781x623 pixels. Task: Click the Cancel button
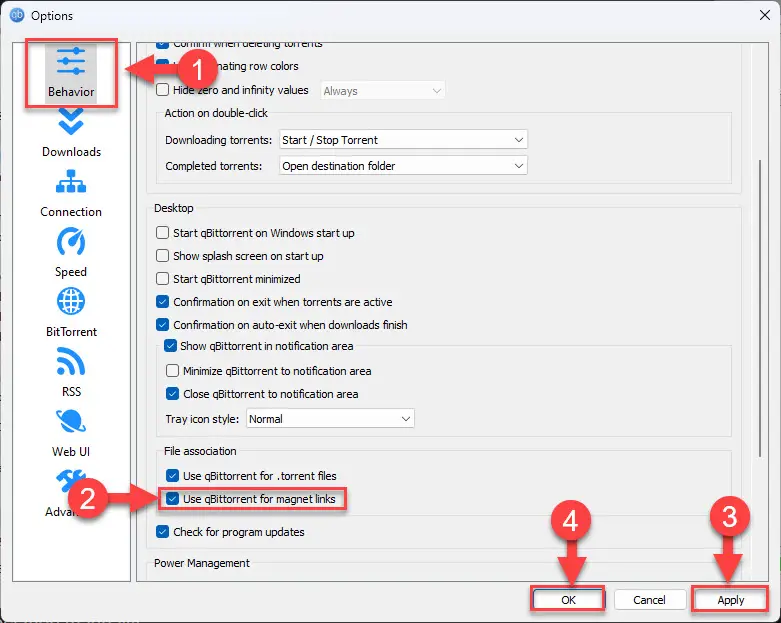649,600
